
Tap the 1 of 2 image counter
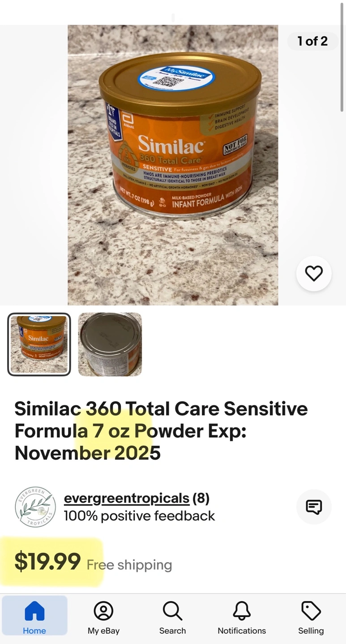tap(312, 41)
